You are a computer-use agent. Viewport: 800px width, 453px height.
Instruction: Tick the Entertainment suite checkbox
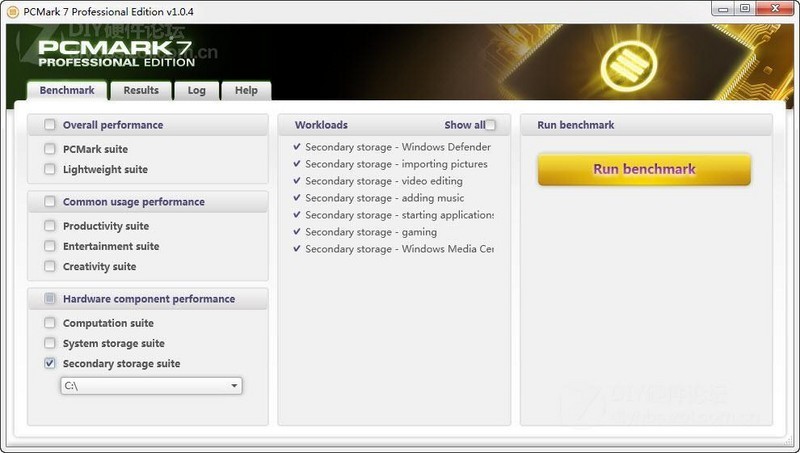tap(49, 246)
